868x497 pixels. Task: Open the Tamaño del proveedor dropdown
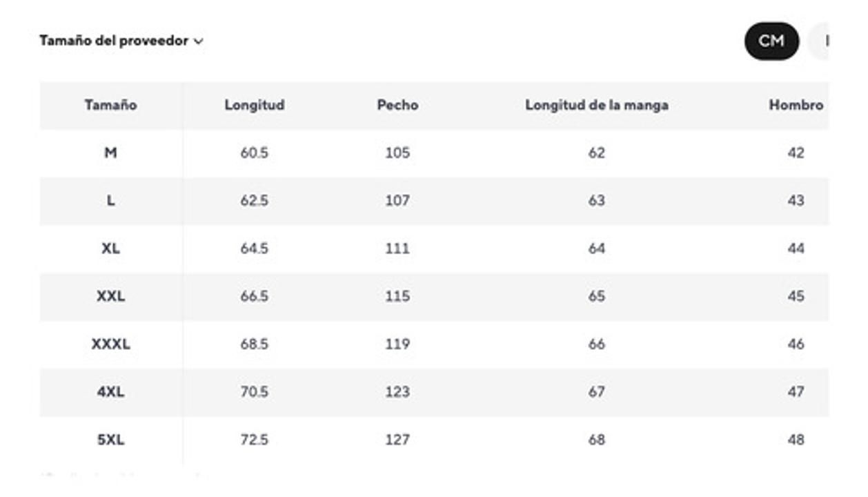pyautogui.click(x=114, y=41)
